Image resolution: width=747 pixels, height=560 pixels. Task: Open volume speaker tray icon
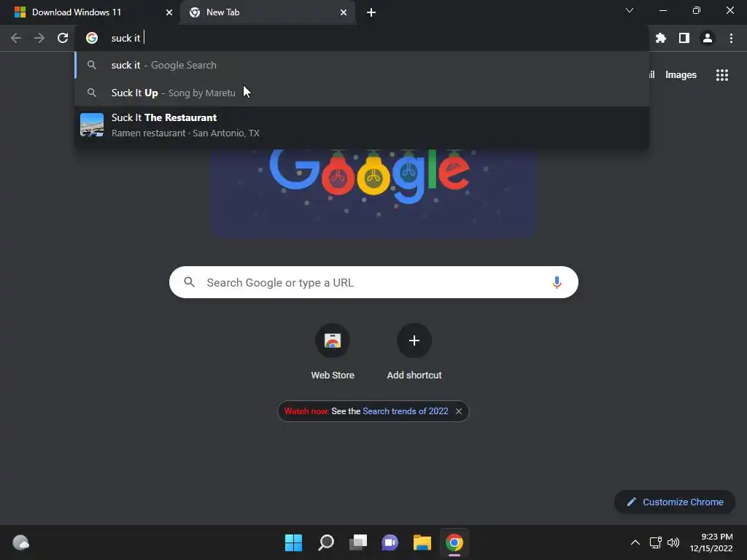673,542
